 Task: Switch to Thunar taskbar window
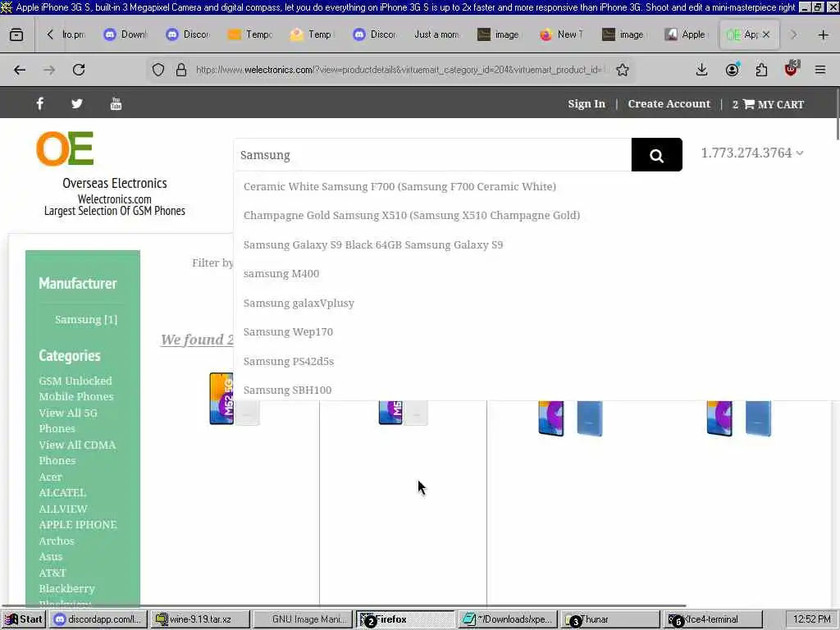[609, 619]
